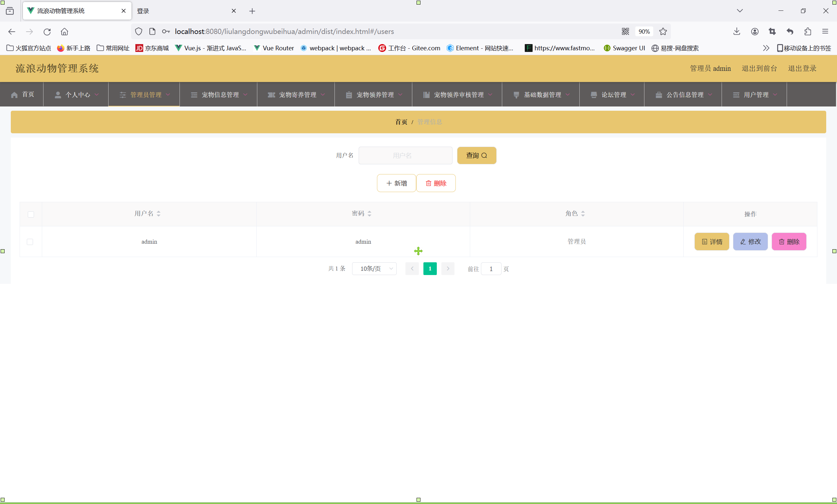This screenshot has width=837, height=504.
Task: Tick the select-all checkbox in table header
Action: coord(31,214)
